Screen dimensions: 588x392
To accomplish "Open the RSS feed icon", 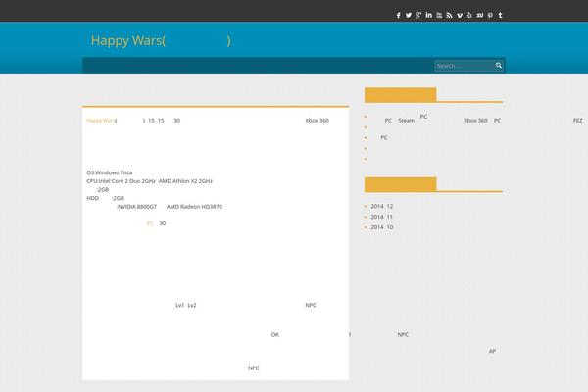I will tap(449, 15).
